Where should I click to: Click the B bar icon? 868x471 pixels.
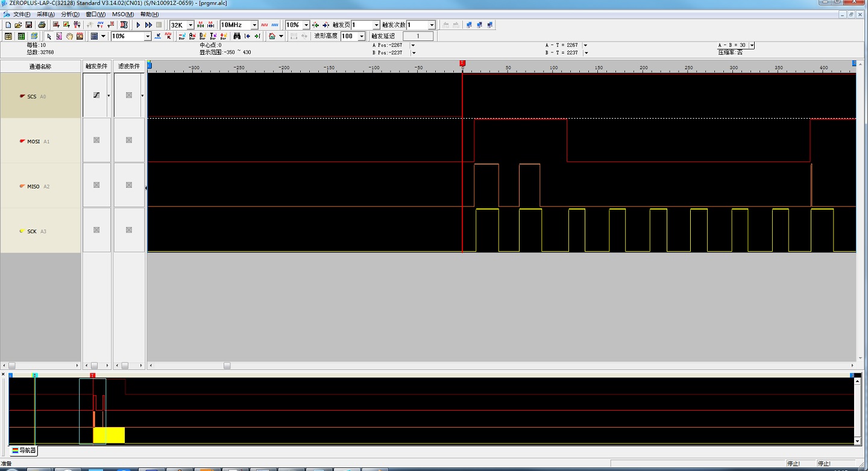(203, 36)
